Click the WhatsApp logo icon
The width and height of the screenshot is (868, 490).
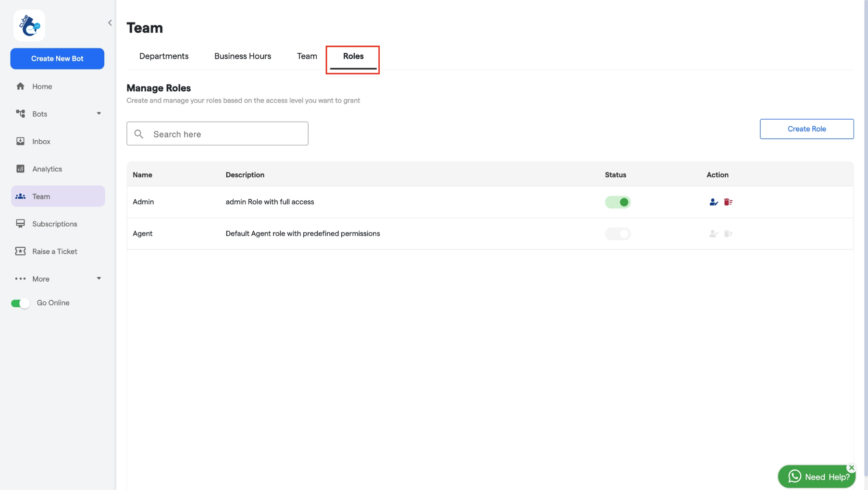(x=794, y=476)
